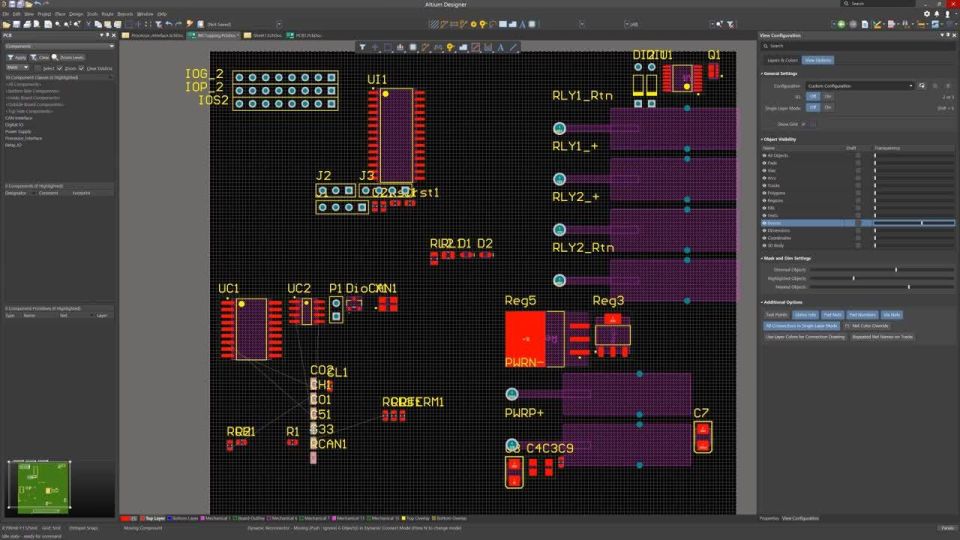Image resolution: width=960 pixels, height=540 pixels.
Task: Toggle visibility eye for All Objects
Action: point(764,156)
